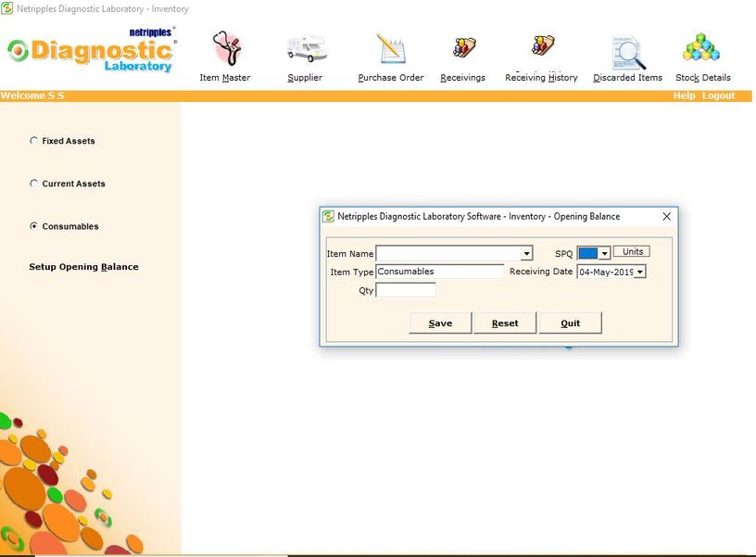Click the SPQ value field
Screen dimensions: 756x557
click(588, 253)
